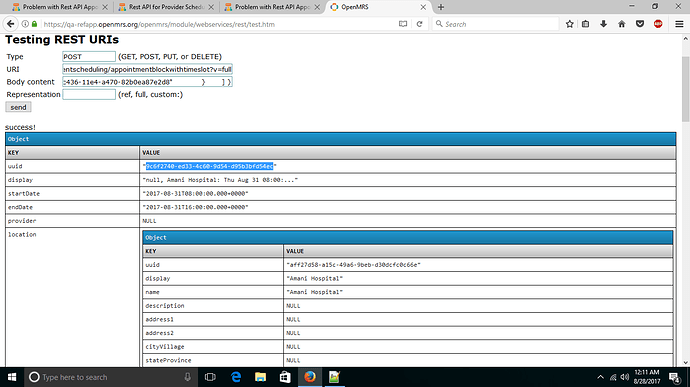The height and width of the screenshot is (387, 690).
Task: Close the third Problem with Rest API tab
Action: coord(317,7)
